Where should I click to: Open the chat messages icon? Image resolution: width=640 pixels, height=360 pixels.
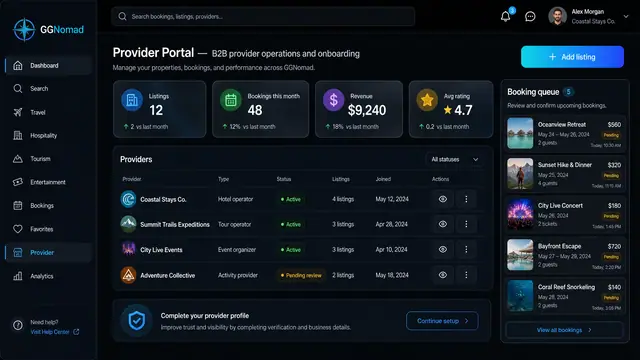(x=530, y=16)
